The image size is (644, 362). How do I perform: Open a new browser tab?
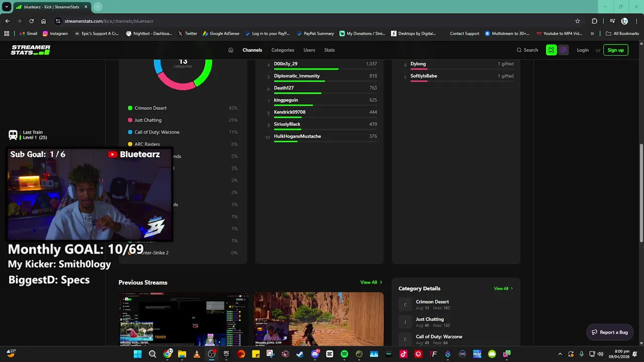[x=98, y=7]
